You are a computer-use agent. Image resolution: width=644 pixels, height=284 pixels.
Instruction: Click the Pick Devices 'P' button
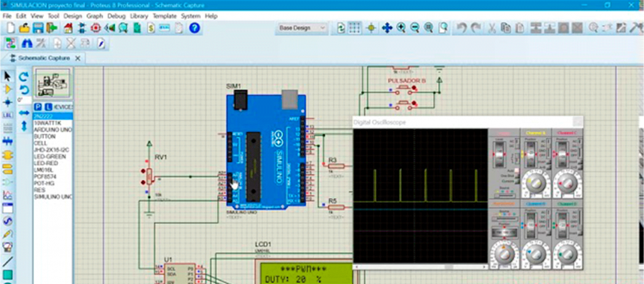38,107
